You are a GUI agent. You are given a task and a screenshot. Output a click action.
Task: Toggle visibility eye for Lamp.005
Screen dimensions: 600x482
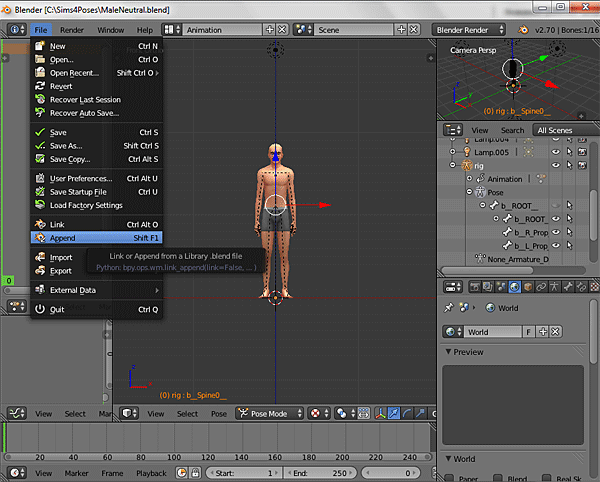556,152
